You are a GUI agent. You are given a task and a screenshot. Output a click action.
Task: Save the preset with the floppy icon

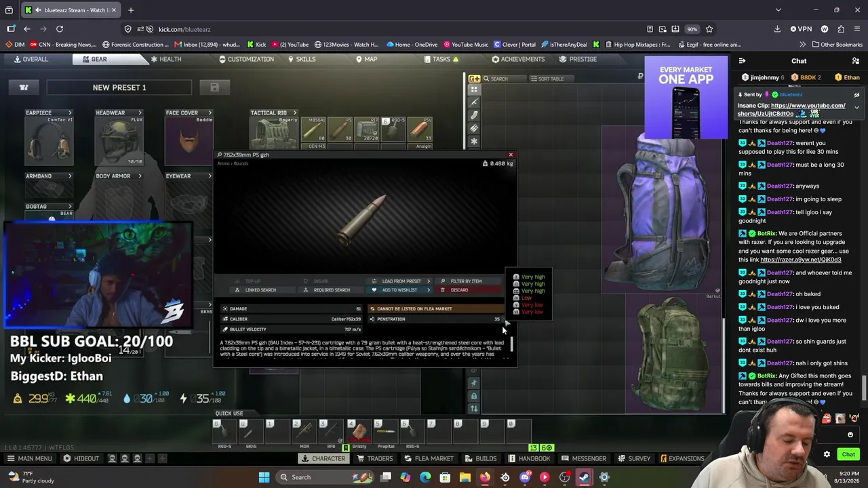click(214, 87)
